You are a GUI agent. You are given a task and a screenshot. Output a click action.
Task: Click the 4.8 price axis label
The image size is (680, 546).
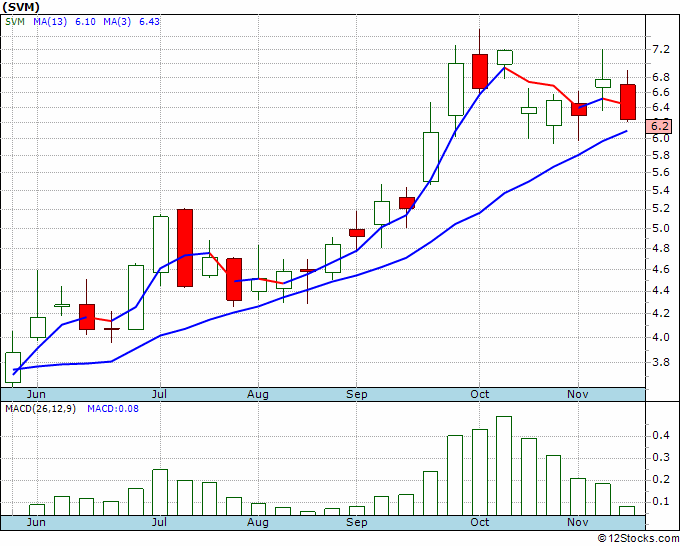pos(661,248)
